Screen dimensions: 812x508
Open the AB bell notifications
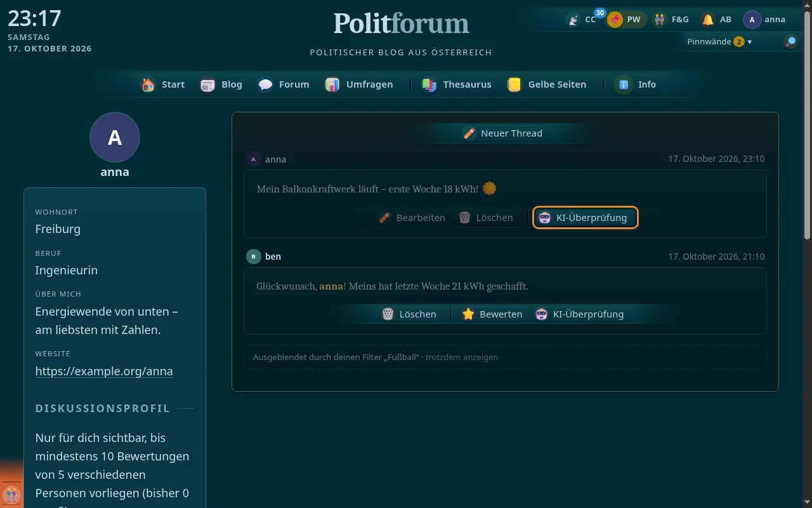coord(707,20)
